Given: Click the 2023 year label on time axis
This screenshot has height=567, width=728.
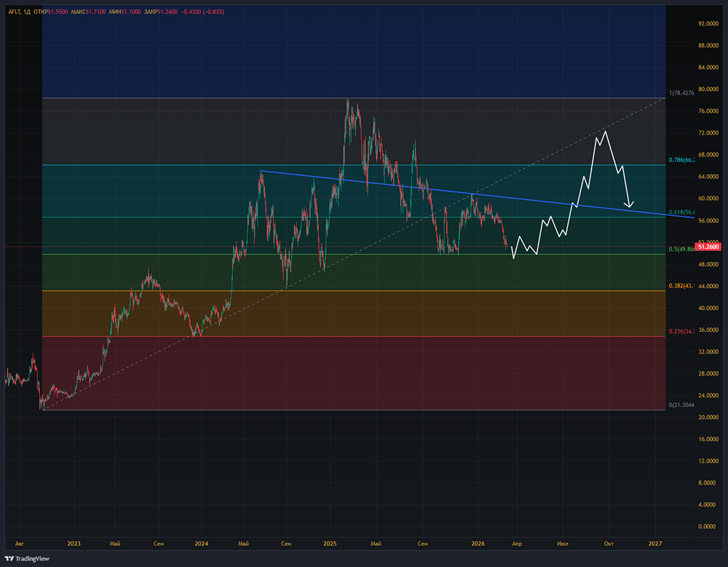Looking at the screenshot, I should pos(74,543).
